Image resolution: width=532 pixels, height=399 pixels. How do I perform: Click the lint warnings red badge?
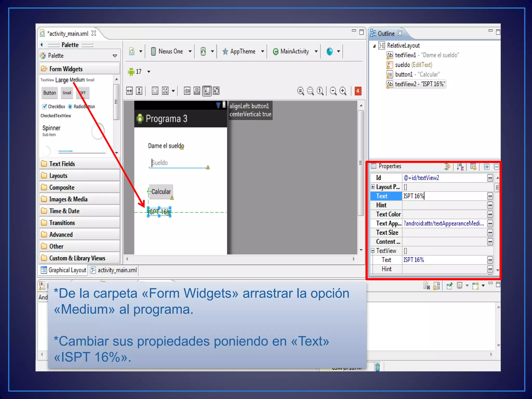click(358, 91)
